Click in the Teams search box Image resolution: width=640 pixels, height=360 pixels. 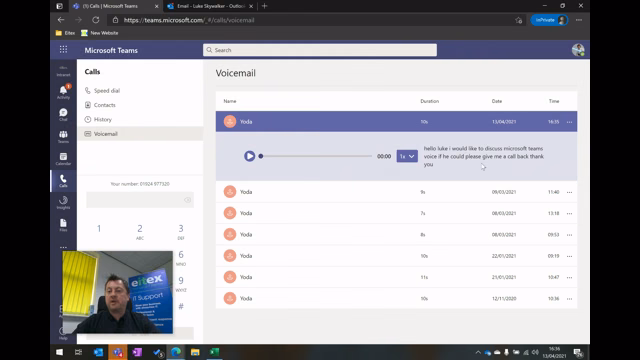tap(320, 50)
